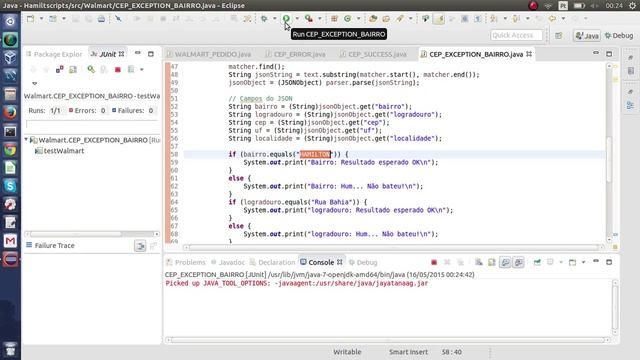640x360 pixels.
Task: Toggle Scroll Lock in JUnit view
Action: click(73, 69)
